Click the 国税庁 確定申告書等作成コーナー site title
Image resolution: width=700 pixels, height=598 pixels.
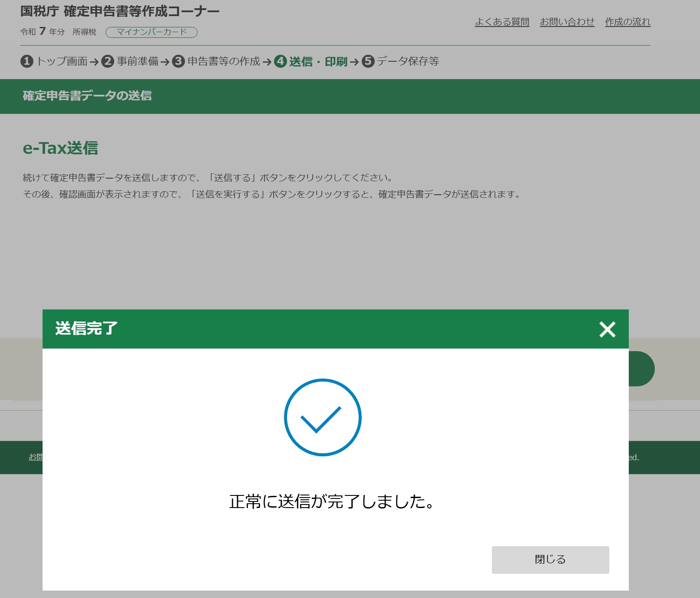click(120, 11)
